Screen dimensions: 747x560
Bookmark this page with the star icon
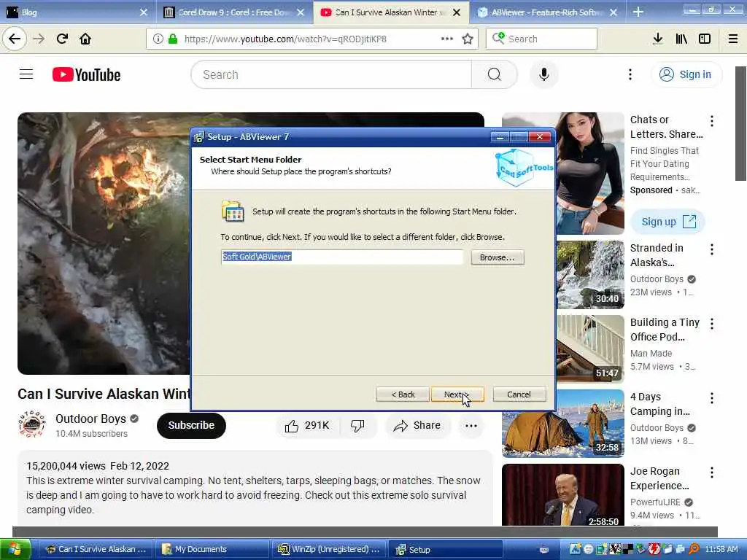468,39
